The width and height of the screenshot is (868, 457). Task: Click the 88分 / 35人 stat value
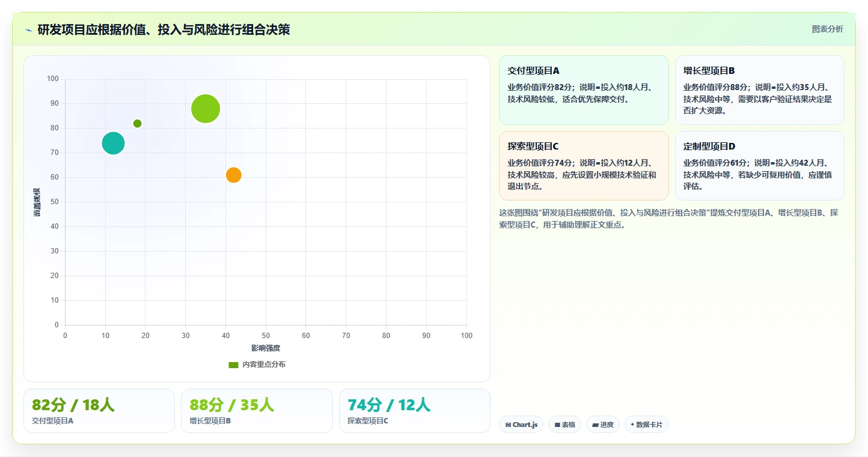coord(231,405)
